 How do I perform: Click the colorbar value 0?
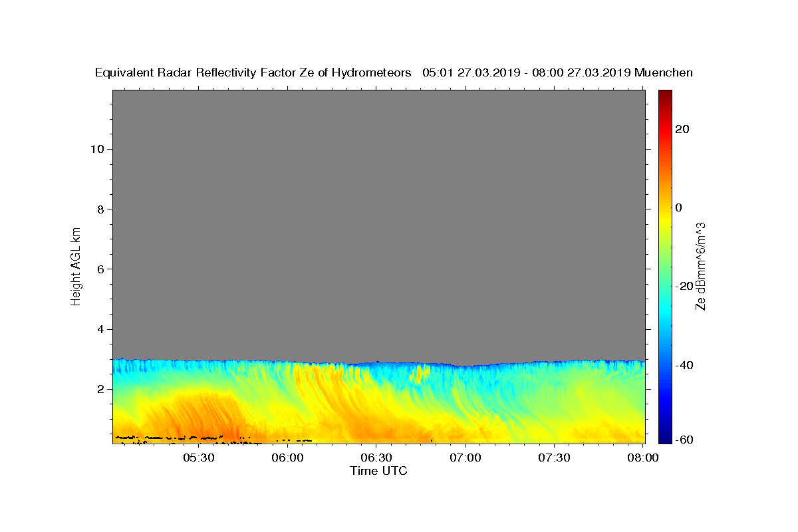click(x=679, y=207)
